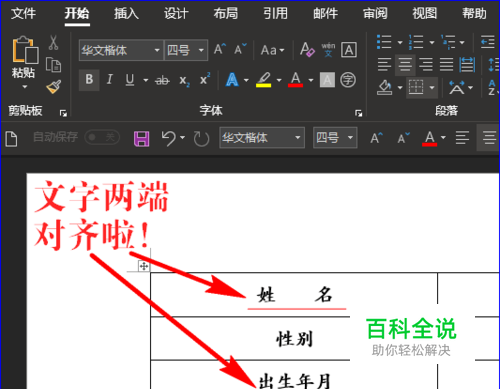Switch to the 插入 ribbon tab
The height and width of the screenshot is (389, 500).
(126, 14)
